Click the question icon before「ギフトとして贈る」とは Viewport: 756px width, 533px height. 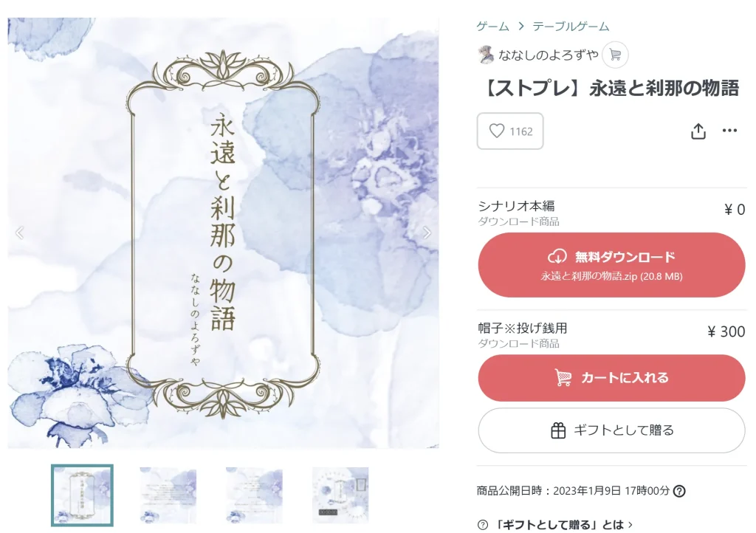click(x=483, y=525)
